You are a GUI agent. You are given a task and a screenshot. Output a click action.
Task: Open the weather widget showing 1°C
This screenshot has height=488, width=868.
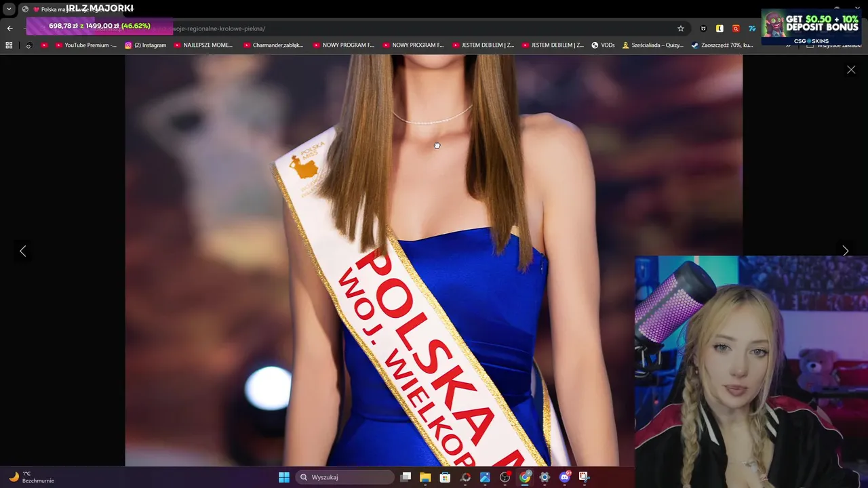point(31,477)
